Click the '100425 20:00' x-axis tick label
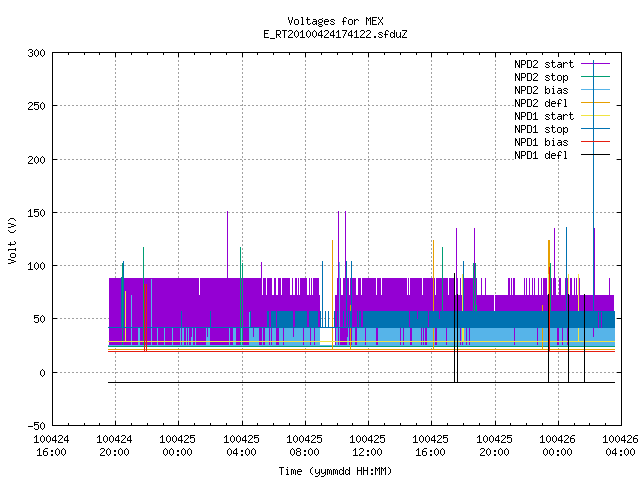The width and height of the screenshot is (640, 480). click(494, 446)
